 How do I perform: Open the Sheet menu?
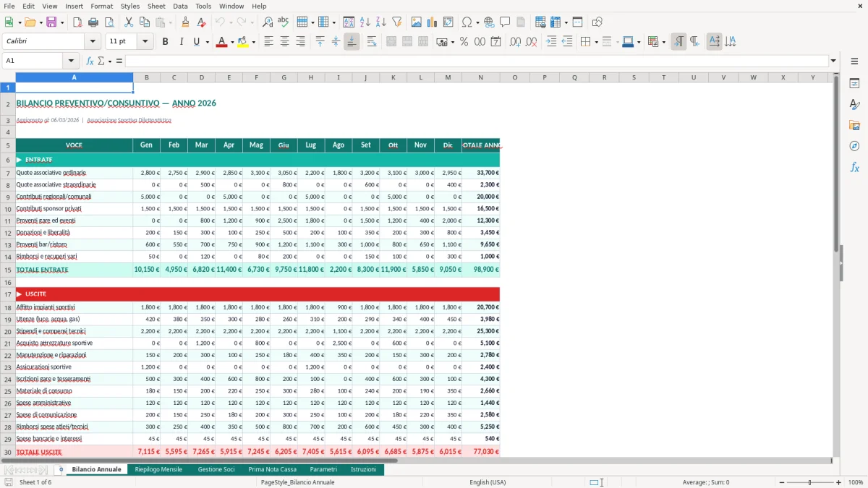[156, 6]
